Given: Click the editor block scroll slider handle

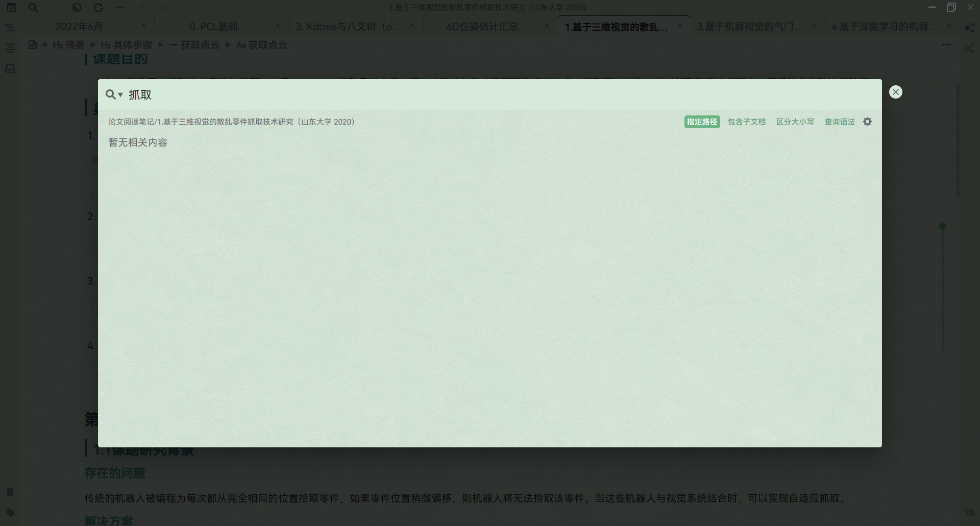Looking at the screenshot, I should point(943,226).
